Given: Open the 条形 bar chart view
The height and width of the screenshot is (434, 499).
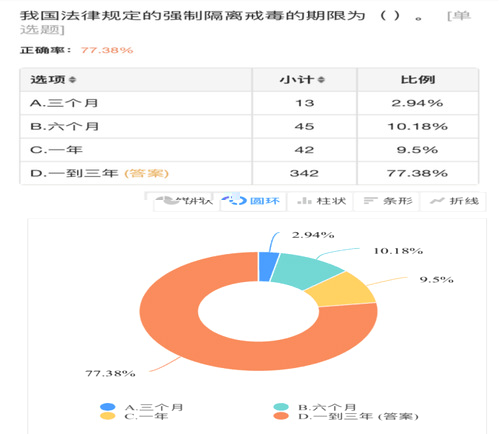Looking at the screenshot, I should click(386, 201).
